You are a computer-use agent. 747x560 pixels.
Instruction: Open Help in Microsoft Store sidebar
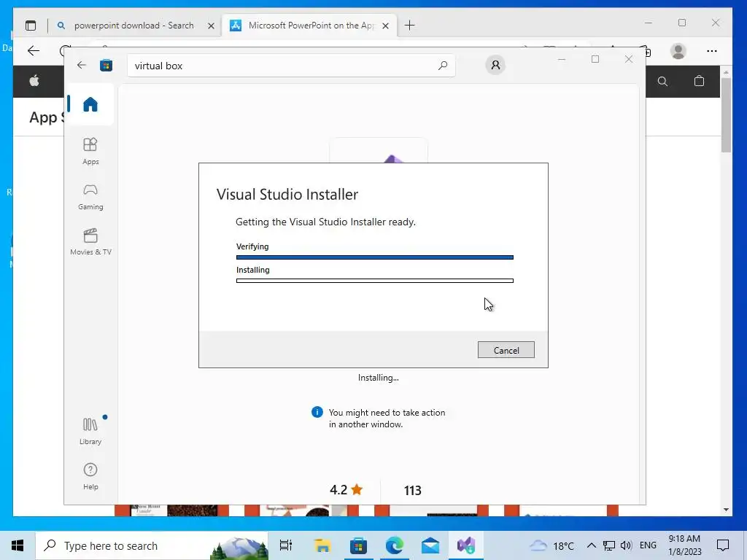(90, 476)
